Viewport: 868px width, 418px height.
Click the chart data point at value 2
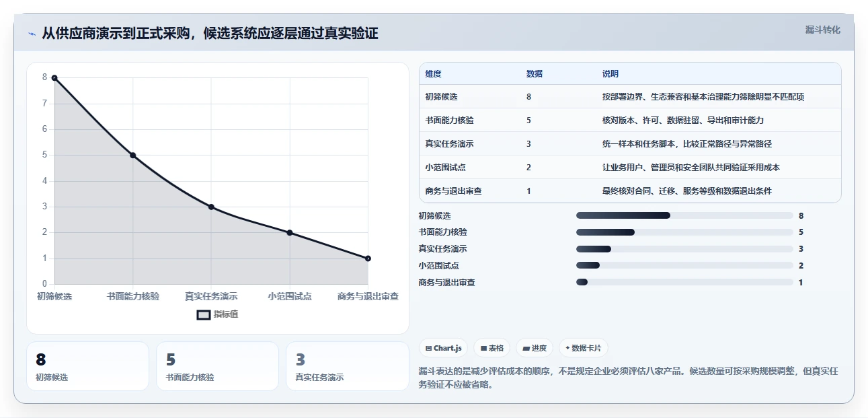pos(290,233)
